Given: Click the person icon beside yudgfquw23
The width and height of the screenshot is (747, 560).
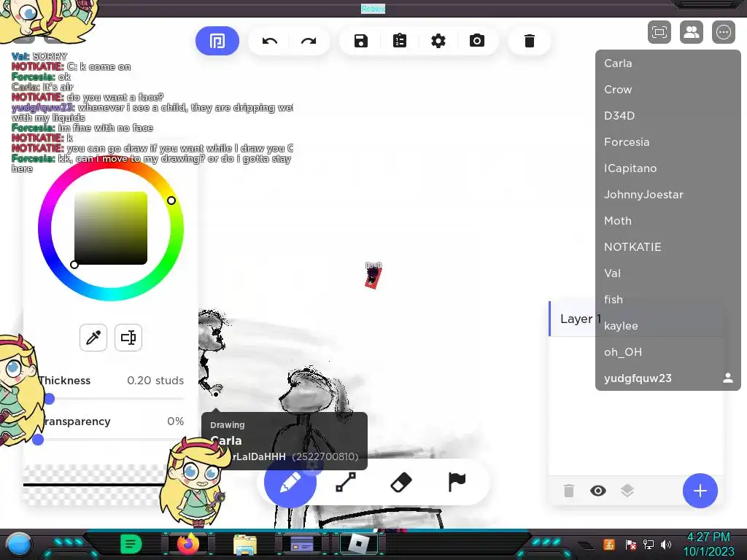Looking at the screenshot, I should 727,378.
